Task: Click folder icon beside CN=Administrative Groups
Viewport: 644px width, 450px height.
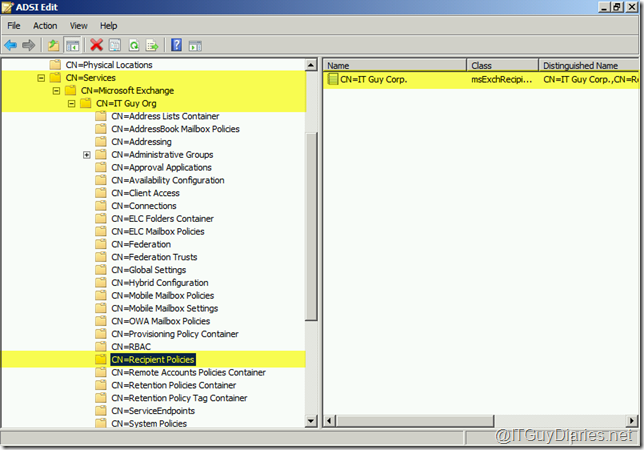Action: pos(101,154)
